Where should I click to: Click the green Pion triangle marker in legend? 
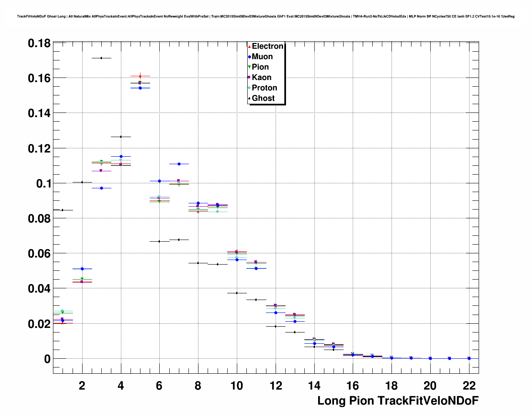(249, 67)
